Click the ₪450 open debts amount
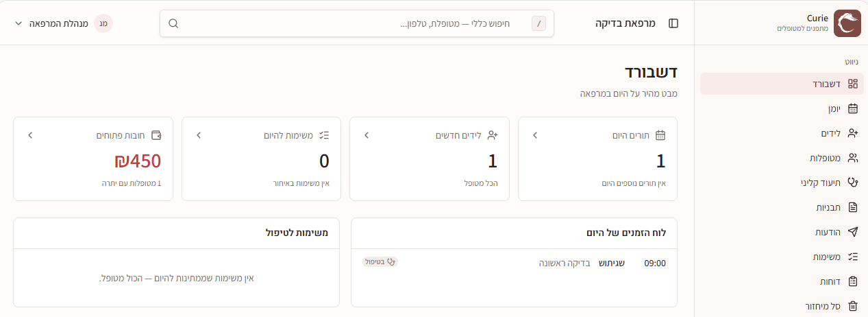The width and height of the screenshot is (868, 317). (138, 161)
